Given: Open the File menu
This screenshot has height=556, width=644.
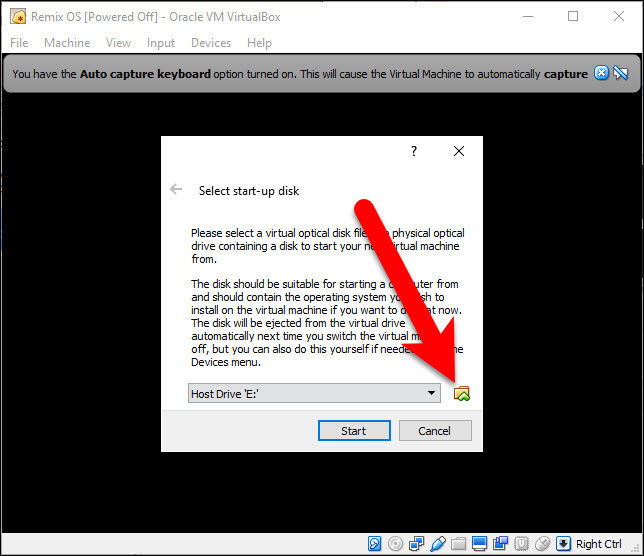Looking at the screenshot, I should [19, 43].
